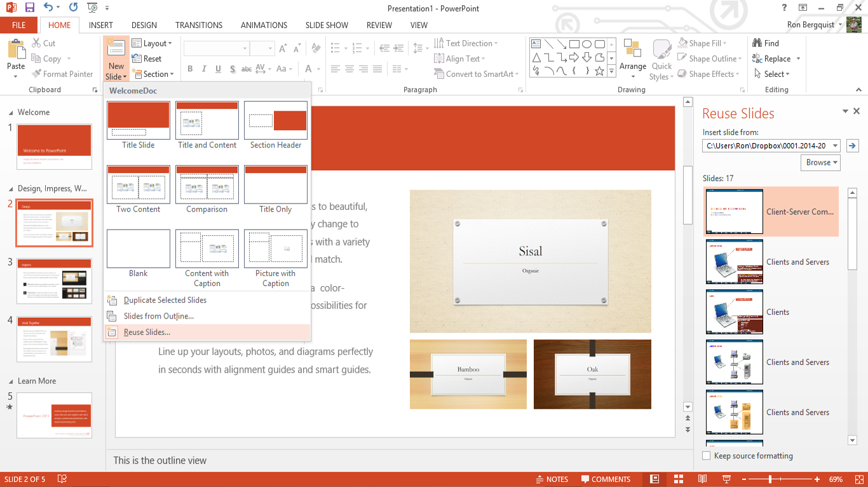
Task: Toggle the Comments pane in status bar
Action: (x=604, y=479)
